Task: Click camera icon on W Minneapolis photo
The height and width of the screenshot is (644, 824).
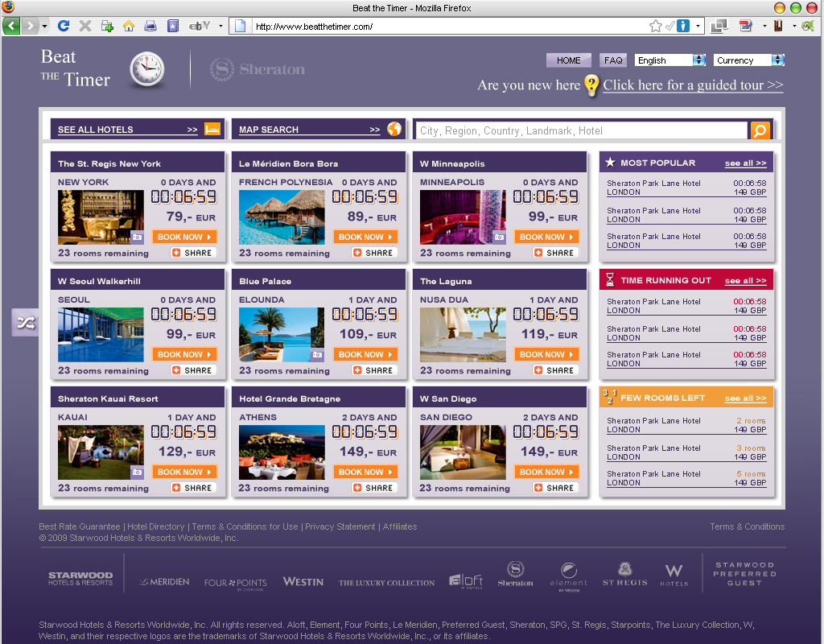Action: 499,237
